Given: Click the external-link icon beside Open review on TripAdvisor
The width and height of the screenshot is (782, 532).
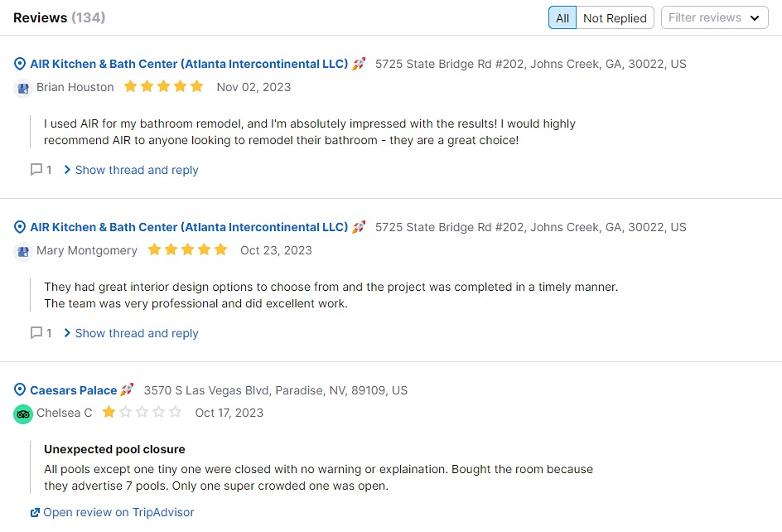Looking at the screenshot, I should 35,512.
